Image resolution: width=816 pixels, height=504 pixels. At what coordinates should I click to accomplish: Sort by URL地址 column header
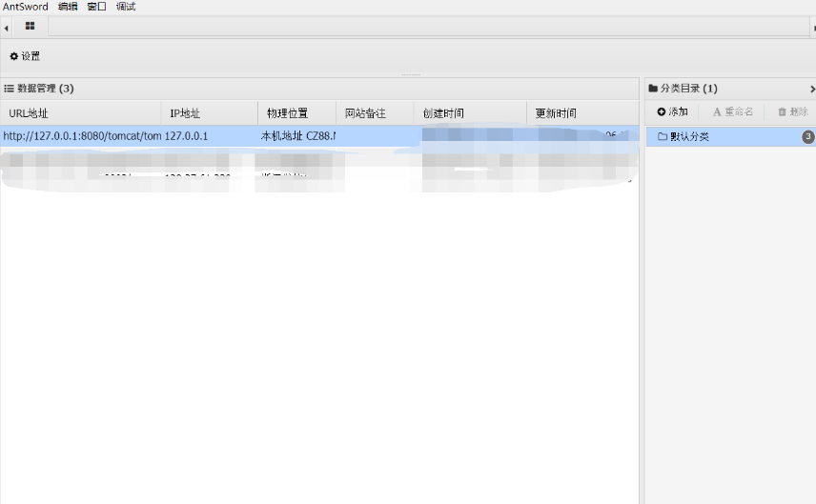point(81,112)
